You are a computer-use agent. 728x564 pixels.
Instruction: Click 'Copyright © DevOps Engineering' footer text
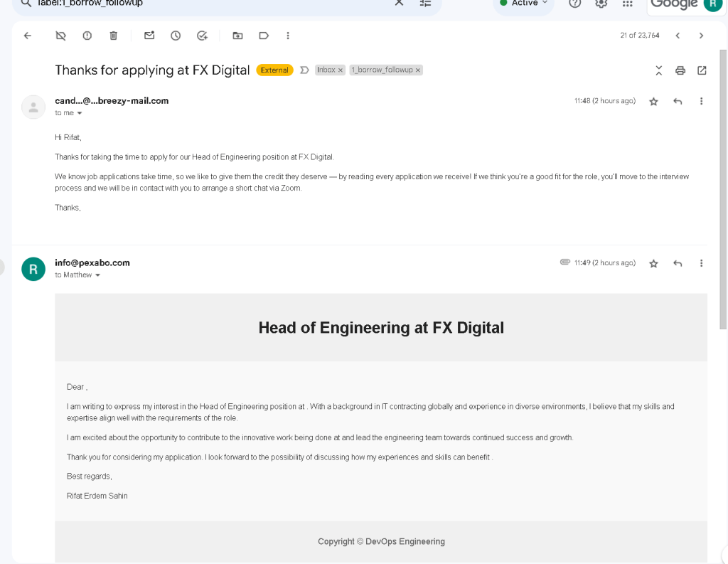coord(381,542)
